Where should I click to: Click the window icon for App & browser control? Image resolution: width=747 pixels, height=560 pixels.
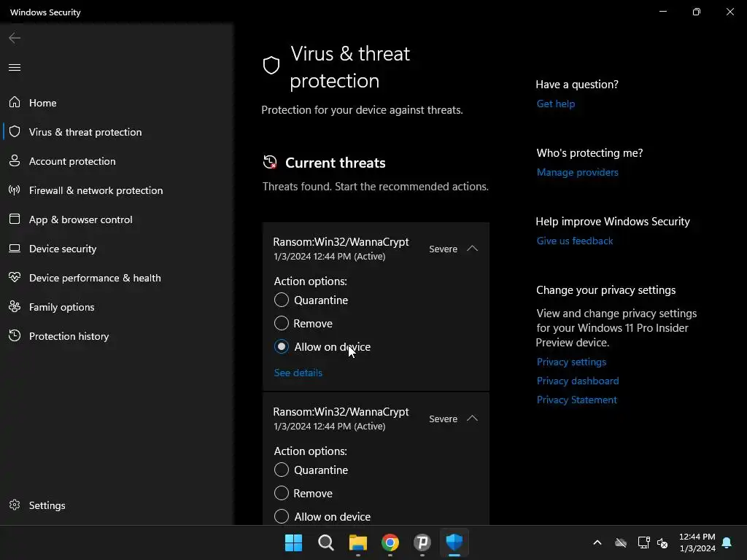pyautogui.click(x=15, y=219)
